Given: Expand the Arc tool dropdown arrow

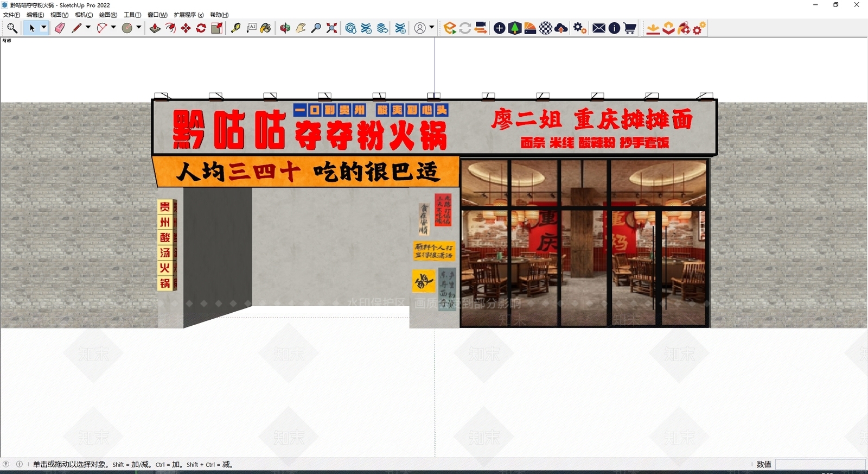Looking at the screenshot, I should pos(113,28).
